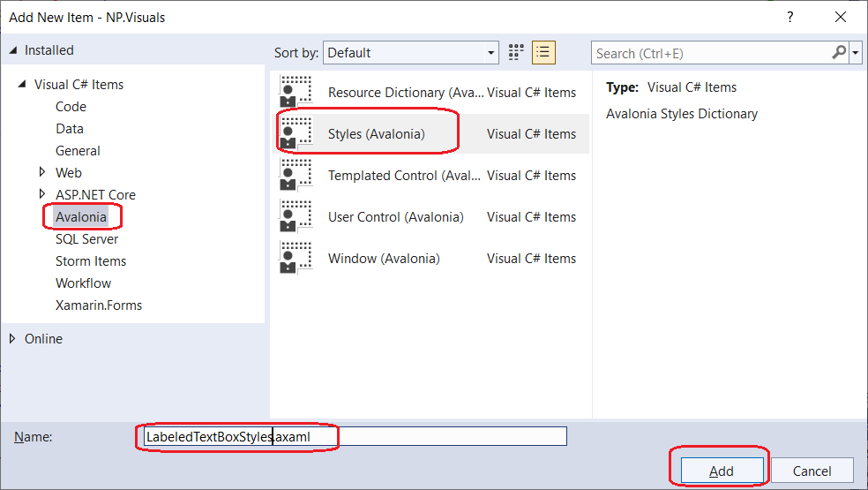The height and width of the screenshot is (490, 868).
Task: Expand the Web tree node
Action: point(42,172)
